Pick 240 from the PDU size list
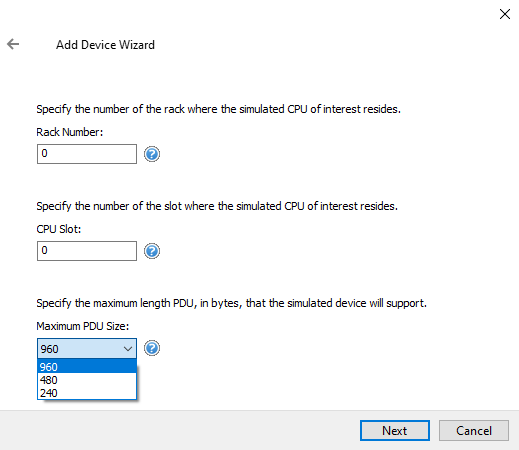This screenshot has width=519, height=450. (x=87, y=393)
